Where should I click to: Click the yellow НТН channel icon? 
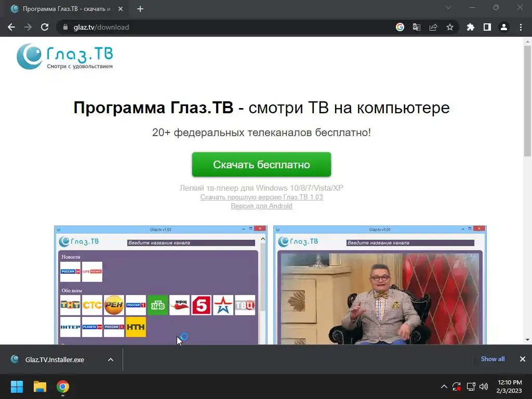click(136, 327)
